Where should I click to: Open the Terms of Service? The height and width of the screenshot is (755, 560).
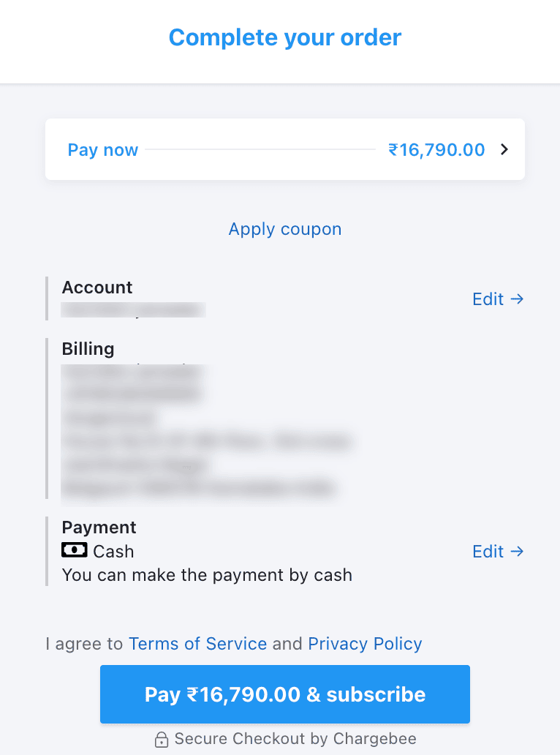197,644
